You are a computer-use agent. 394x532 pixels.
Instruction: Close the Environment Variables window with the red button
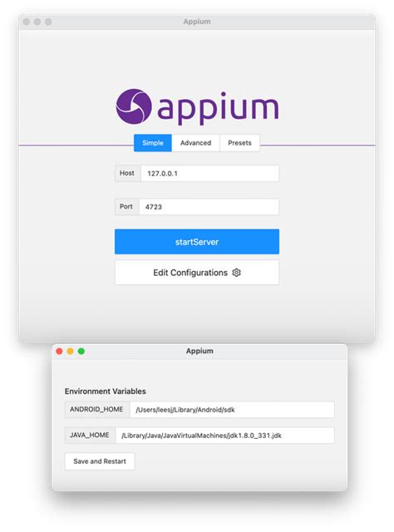[59, 351]
